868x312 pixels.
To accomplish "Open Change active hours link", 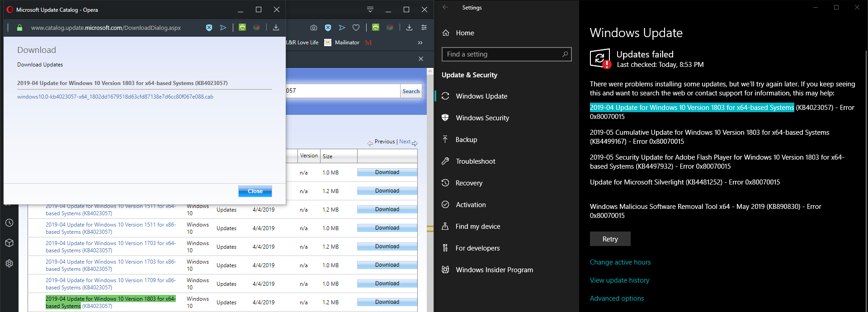I will (620, 262).
